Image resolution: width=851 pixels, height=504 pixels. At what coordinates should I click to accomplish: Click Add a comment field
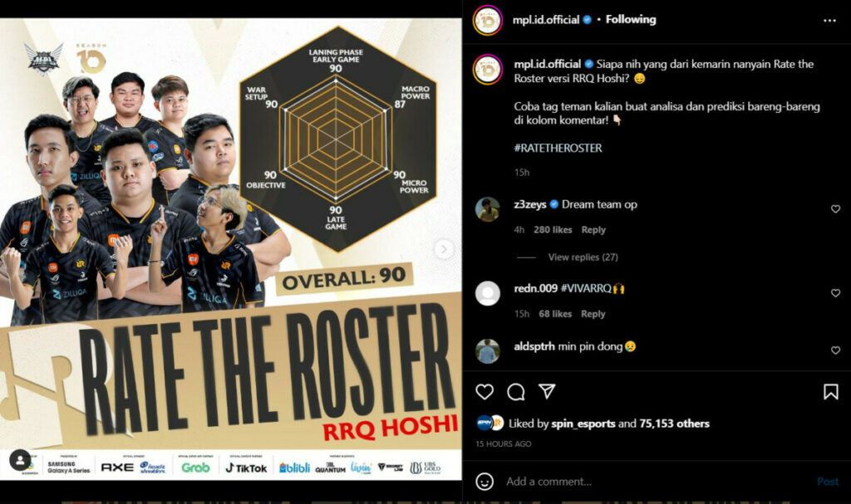pyautogui.click(x=657, y=482)
